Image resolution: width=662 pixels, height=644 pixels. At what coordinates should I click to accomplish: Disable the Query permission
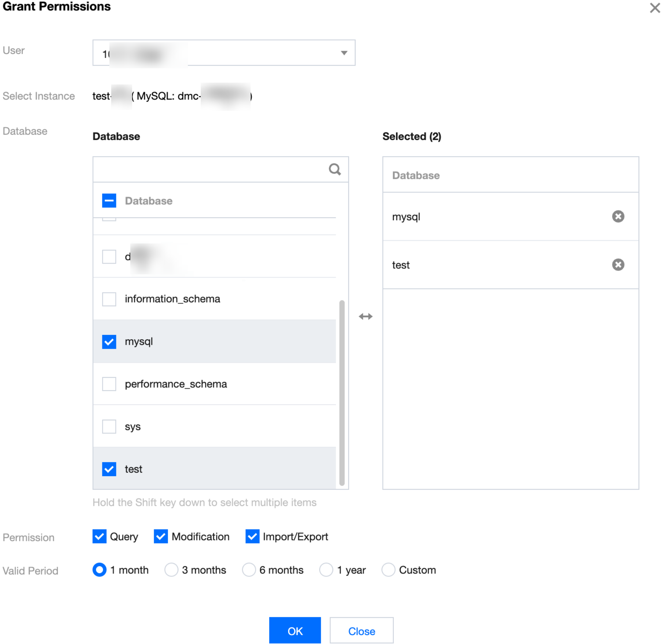99,536
